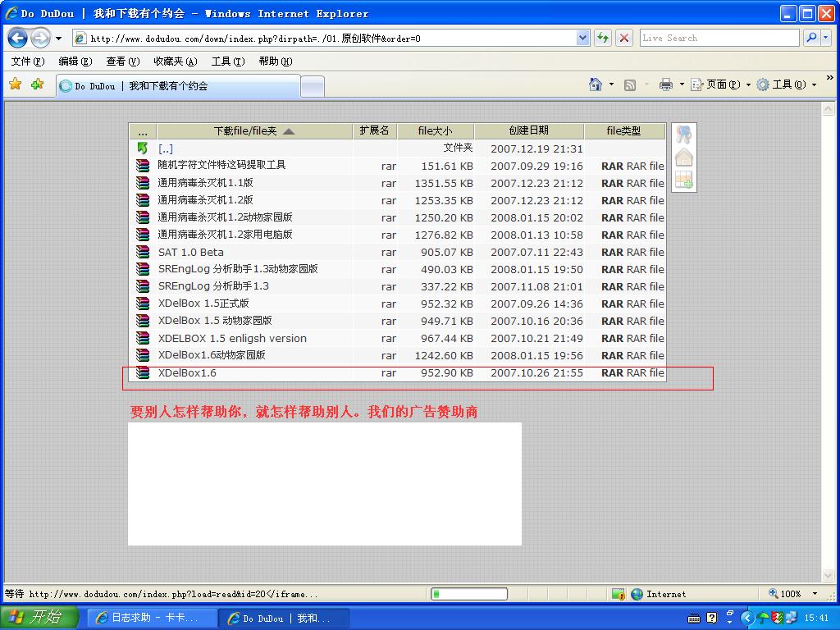Click RAR icon beside SREngLog 分析助手1.3
840x630 pixels.
tap(143, 286)
